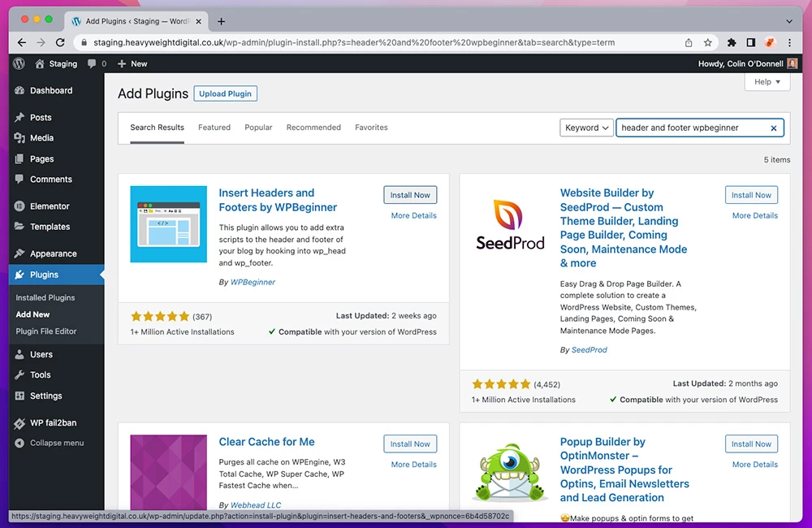Click the Share icon in address bar
Screen dimensions: 812x528
tap(689, 42)
